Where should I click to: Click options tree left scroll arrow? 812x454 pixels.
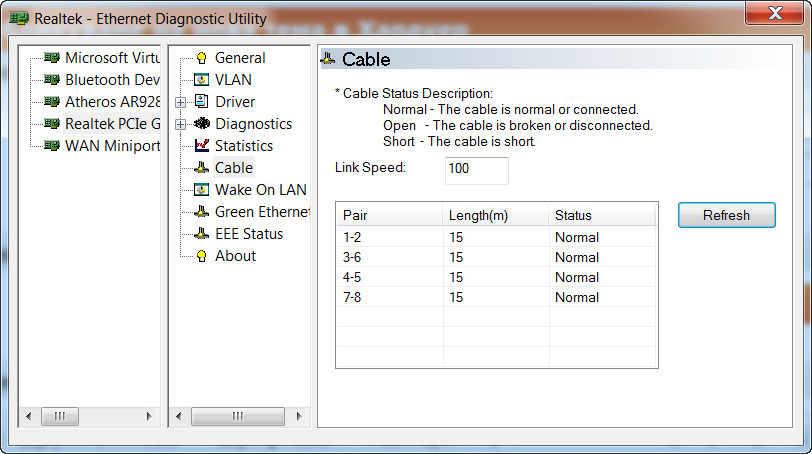179,416
